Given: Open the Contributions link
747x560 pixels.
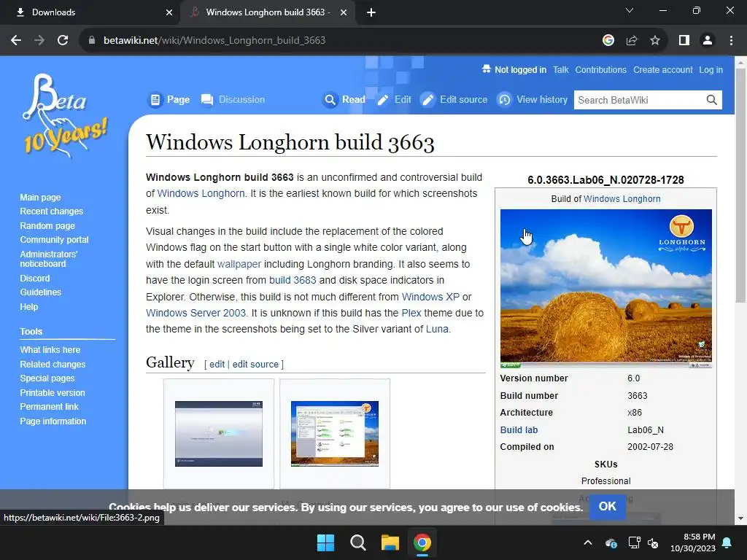Looking at the screenshot, I should tap(601, 69).
